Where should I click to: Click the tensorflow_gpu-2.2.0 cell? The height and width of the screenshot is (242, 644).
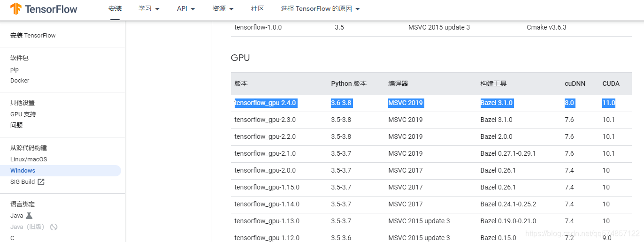click(x=265, y=136)
